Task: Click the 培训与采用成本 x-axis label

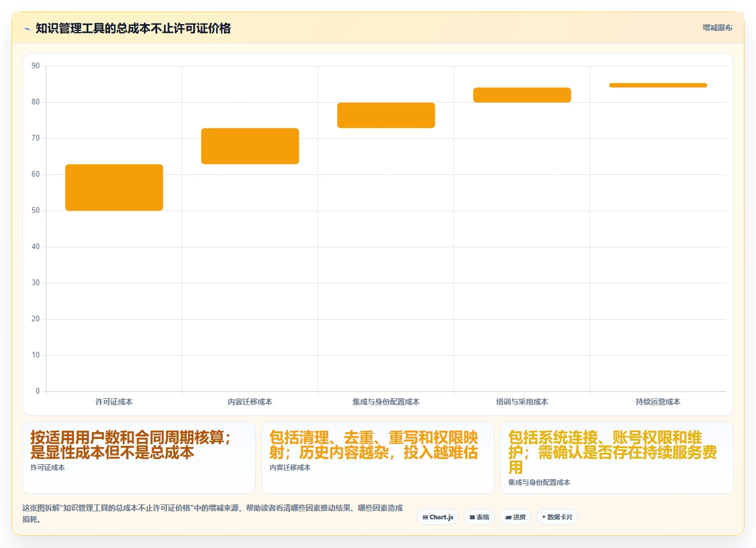Action: coord(522,402)
